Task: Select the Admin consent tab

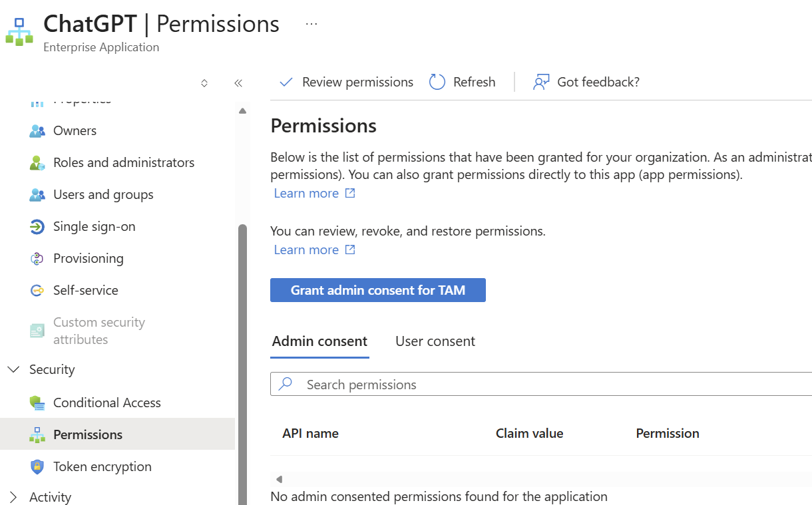Action: coord(319,341)
